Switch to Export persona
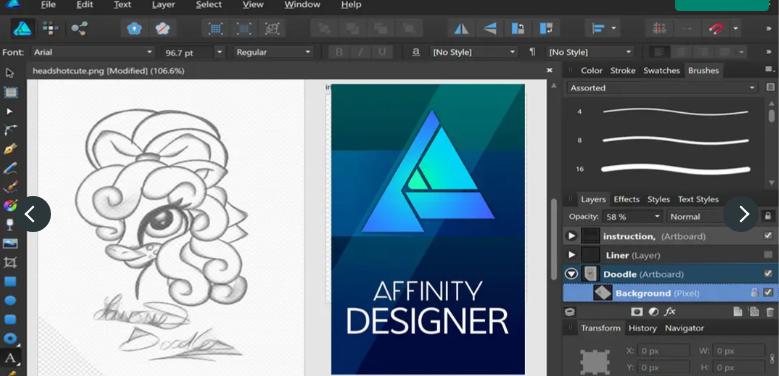Viewport: 779px width, 376px height. (x=79, y=28)
